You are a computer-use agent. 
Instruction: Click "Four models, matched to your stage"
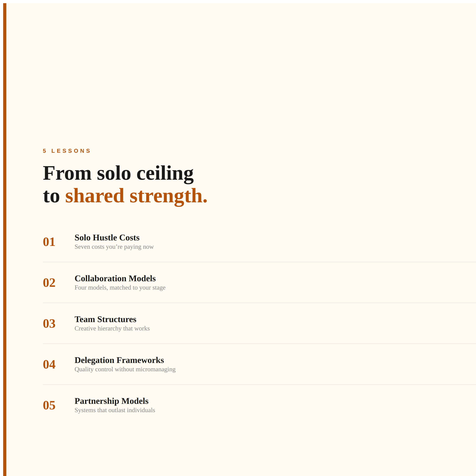pyautogui.click(x=120, y=288)
